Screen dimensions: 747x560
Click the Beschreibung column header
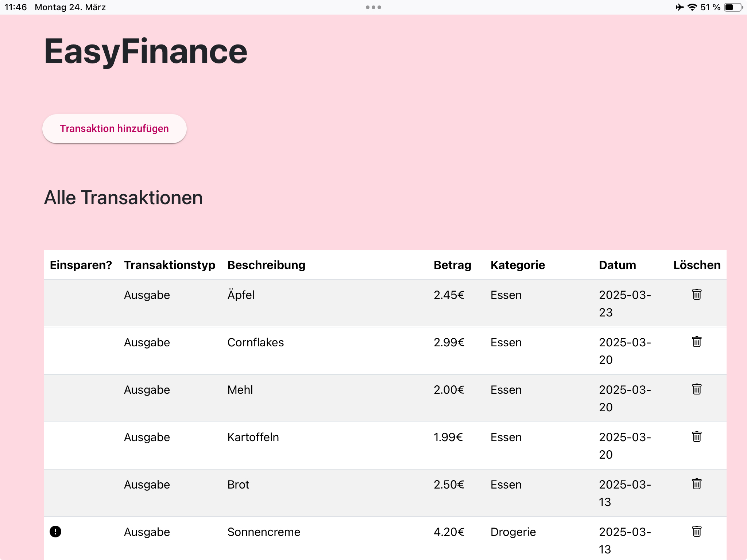point(266,265)
